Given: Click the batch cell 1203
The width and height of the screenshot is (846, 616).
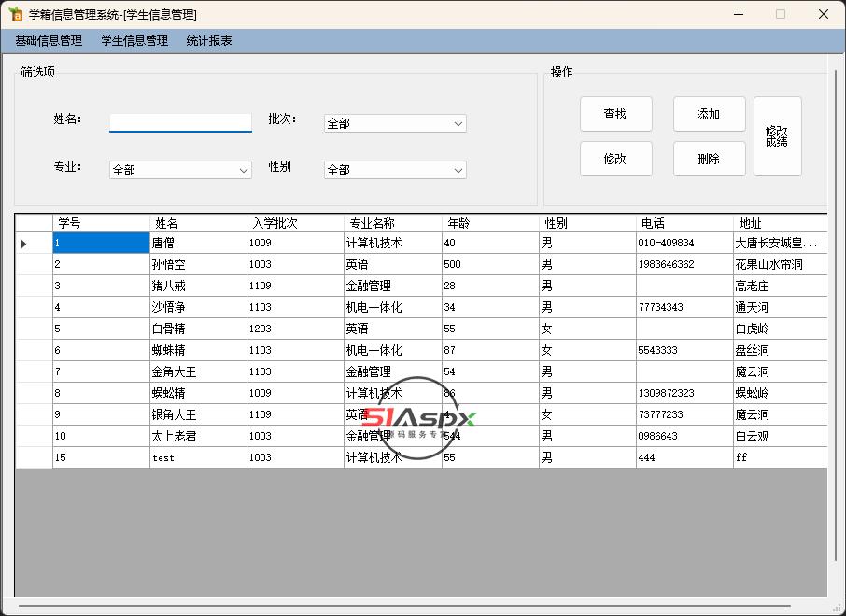Looking at the screenshot, I should 295,329.
